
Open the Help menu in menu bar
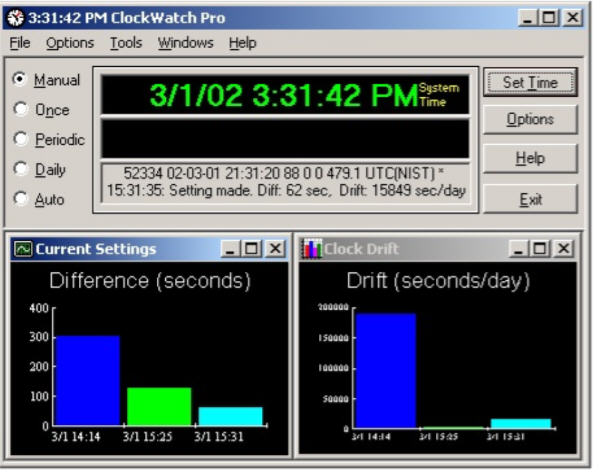243,43
